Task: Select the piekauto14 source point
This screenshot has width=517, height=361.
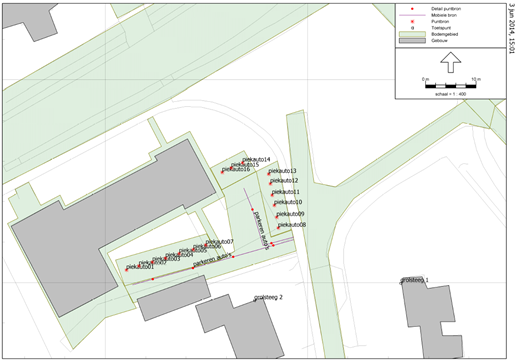Action: click(x=243, y=163)
